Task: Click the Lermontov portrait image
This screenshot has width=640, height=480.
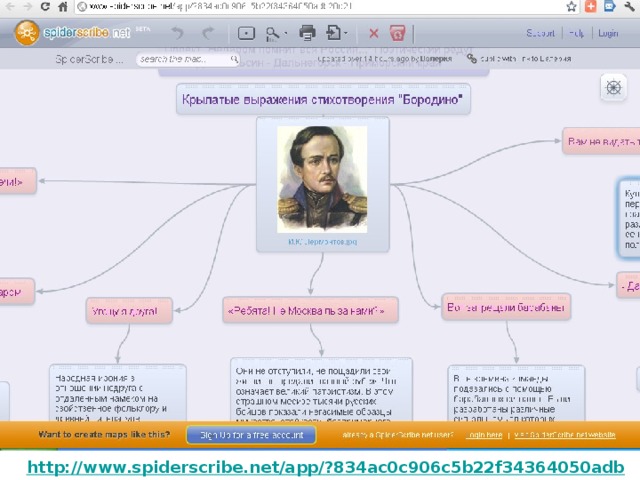Action: pos(322,179)
